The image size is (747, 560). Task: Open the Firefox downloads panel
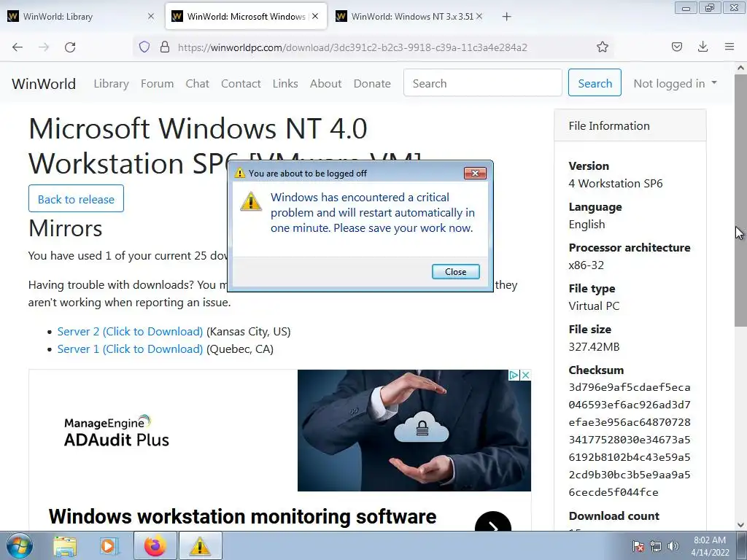703,47
